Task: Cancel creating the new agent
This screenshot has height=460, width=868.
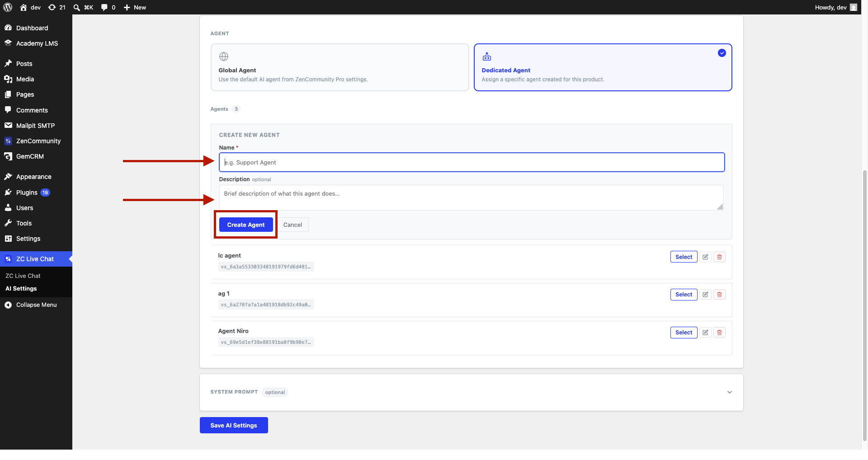Action: (292, 225)
